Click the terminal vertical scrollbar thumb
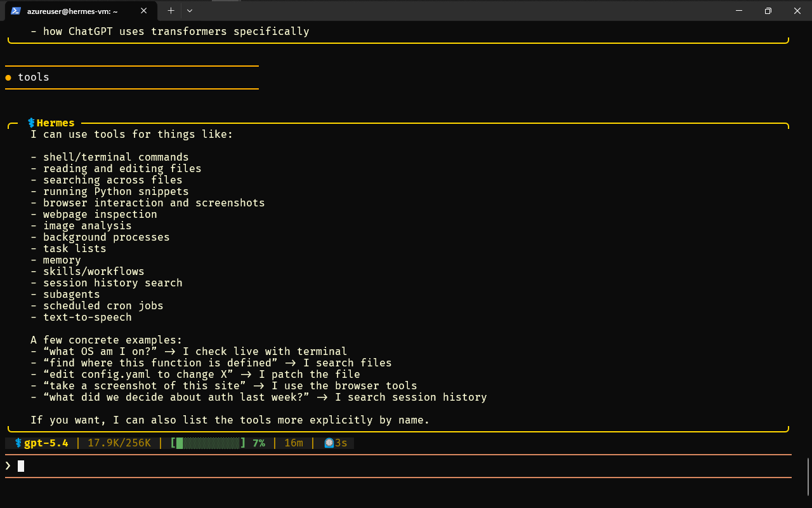This screenshot has height=508, width=812. [x=808, y=476]
